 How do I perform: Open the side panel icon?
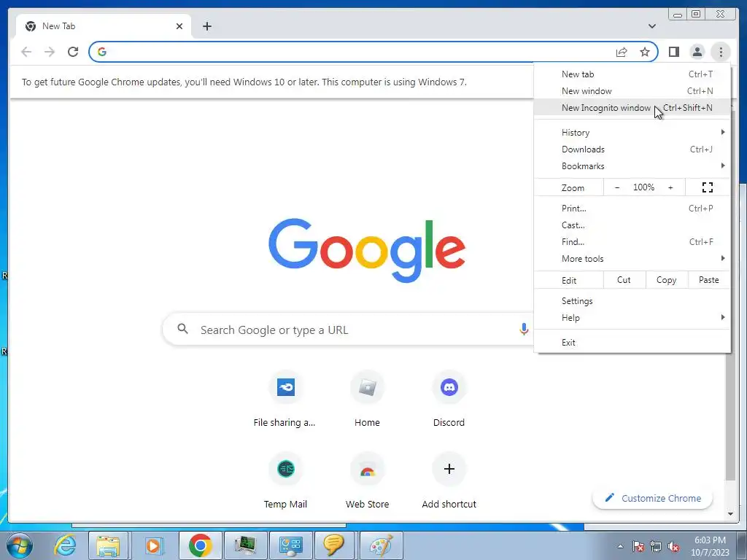(673, 52)
